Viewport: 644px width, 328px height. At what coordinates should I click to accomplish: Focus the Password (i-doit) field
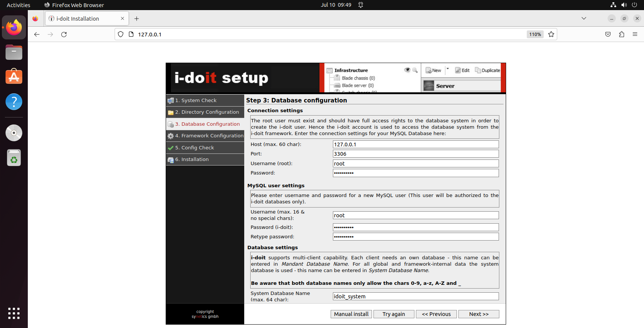pyautogui.click(x=416, y=227)
